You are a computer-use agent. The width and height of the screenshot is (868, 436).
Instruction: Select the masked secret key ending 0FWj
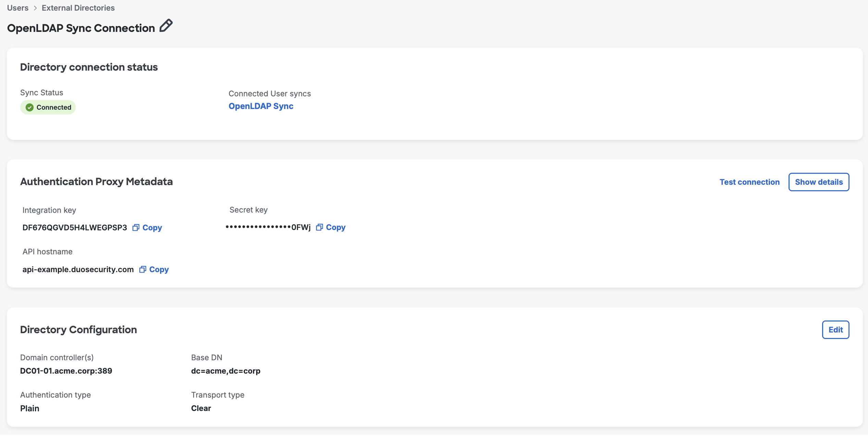click(268, 227)
